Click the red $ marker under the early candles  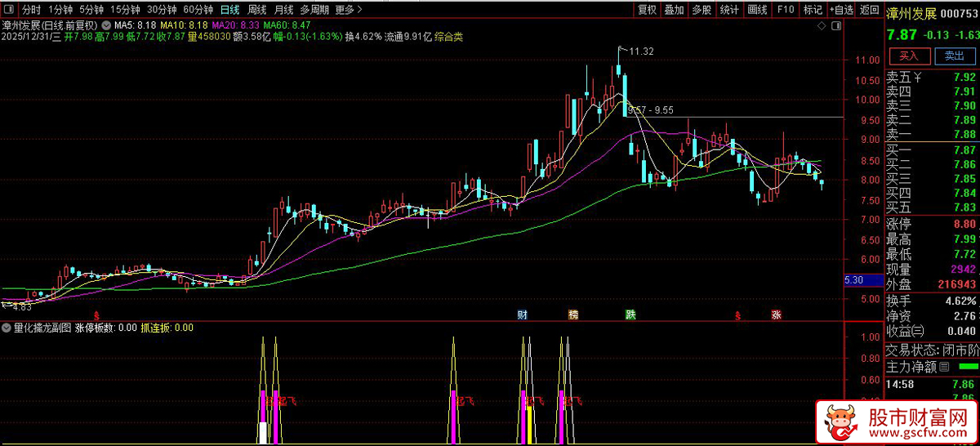(x=97, y=314)
